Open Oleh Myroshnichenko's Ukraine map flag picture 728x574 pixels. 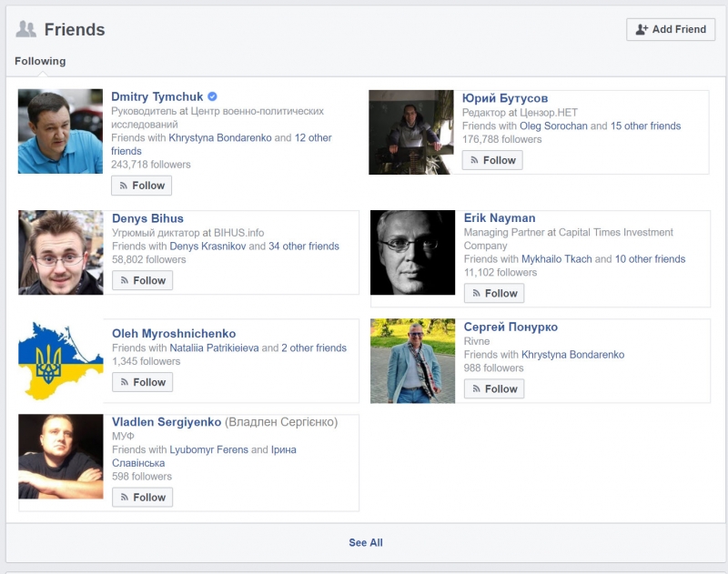click(60, 360)
